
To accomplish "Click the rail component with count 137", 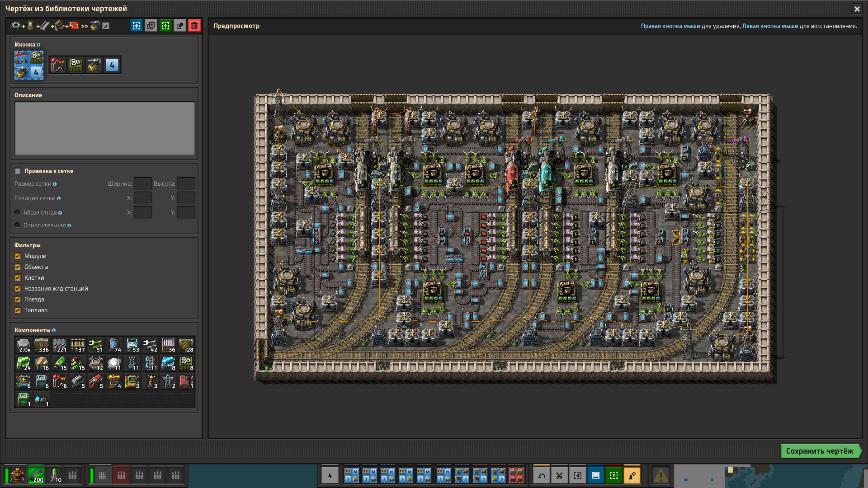I will (78, 345).
